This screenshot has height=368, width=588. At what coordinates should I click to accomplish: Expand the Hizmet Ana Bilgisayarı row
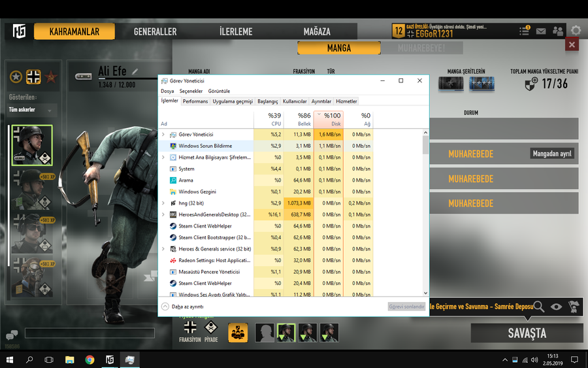(163, 157)
